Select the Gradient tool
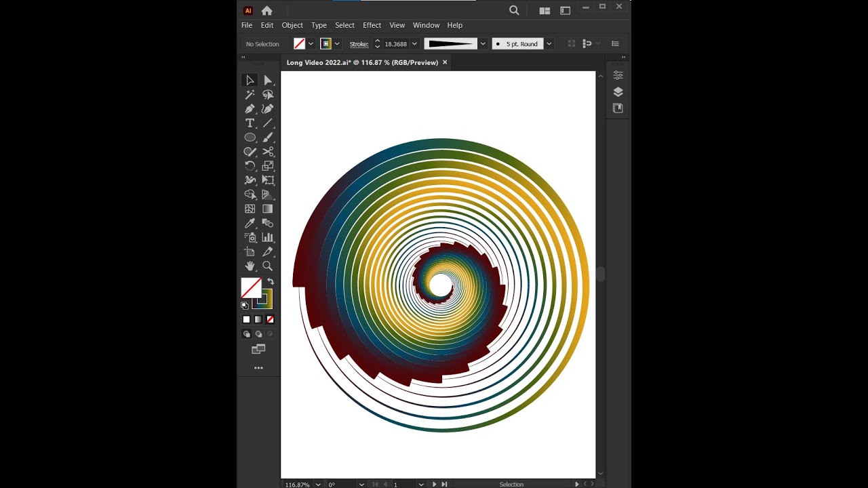868x488 pixels. pos(268,209)
